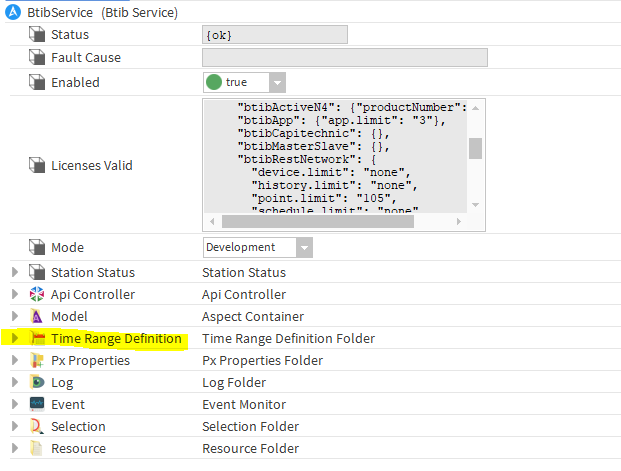The image size is (621, 471).
Task: Click the Event monitor icon
Action: pos(37,405)
